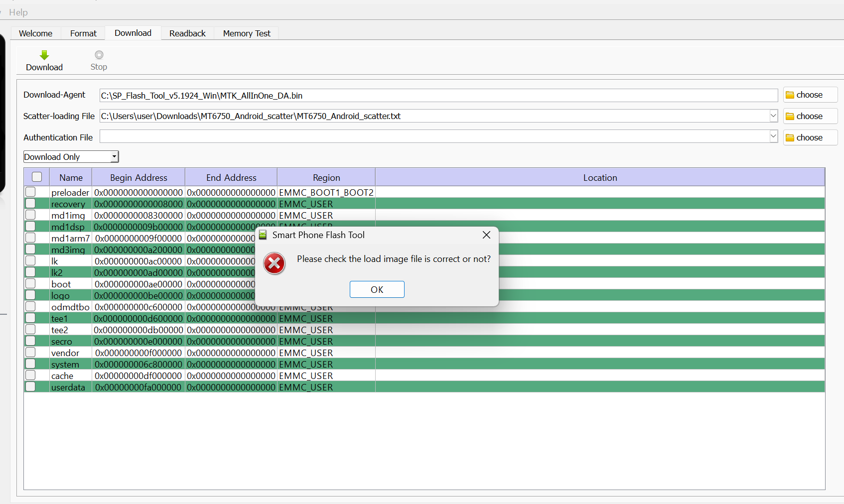
Task: Check the preloader partition checkbox
Action: click(30, 192)
